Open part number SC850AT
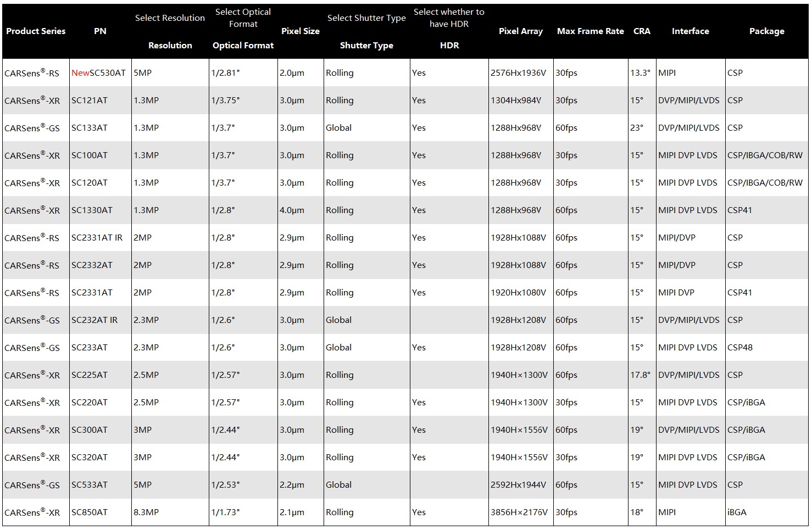Image resolution: width=812 pixels, height=530 pixels. click(x=90, y=512)
